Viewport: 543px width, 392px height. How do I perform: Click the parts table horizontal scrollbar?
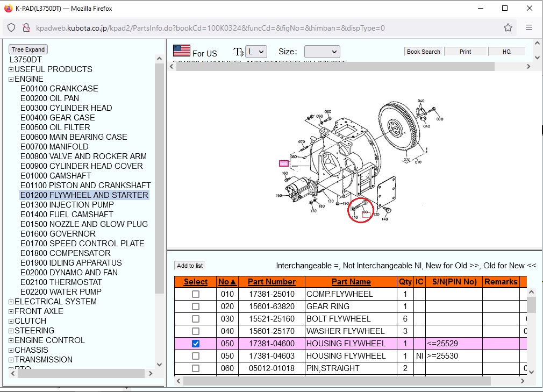coord(337,381)
